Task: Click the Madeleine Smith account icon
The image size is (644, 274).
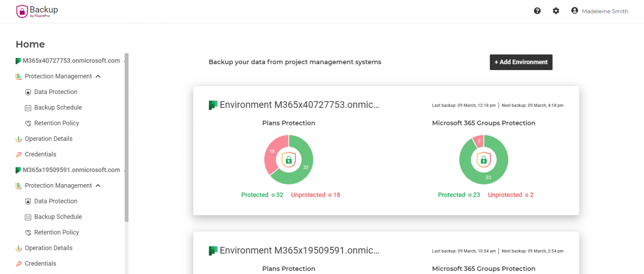Action: [574, 10]
